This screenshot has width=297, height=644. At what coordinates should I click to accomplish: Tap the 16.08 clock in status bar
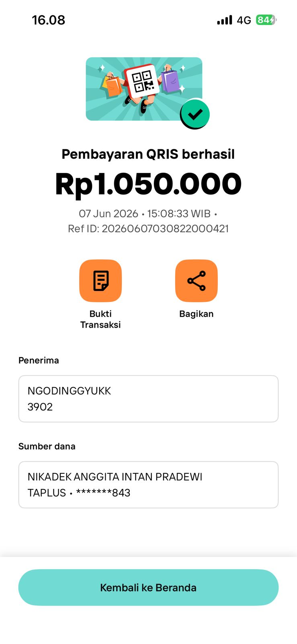tap(49, 20)
